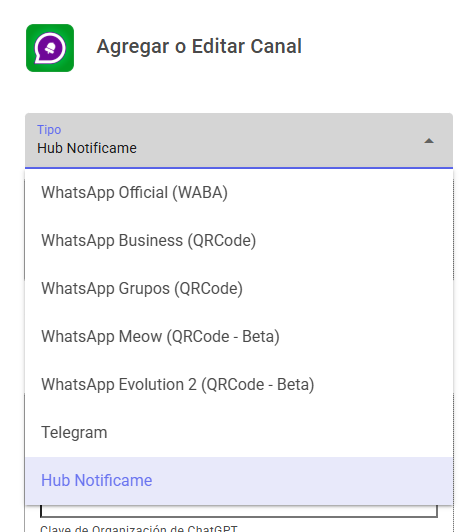Select WhatsApp Meow (QRCode - Beta)
This screenshot has height=532, width=472.
pyautogui.click(x=239, y=337)
